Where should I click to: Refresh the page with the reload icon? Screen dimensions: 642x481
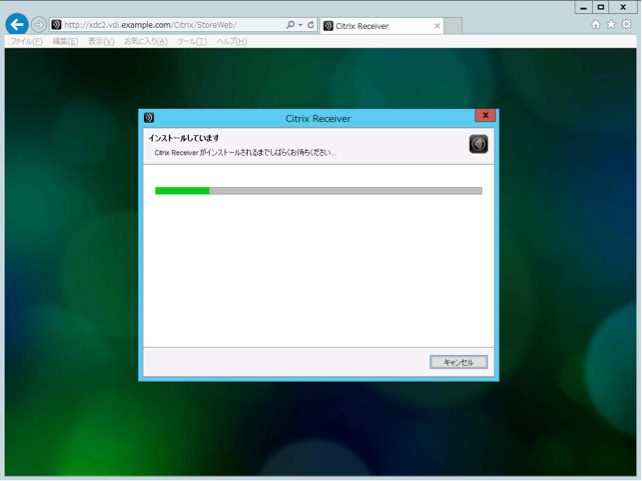(311, 25)
